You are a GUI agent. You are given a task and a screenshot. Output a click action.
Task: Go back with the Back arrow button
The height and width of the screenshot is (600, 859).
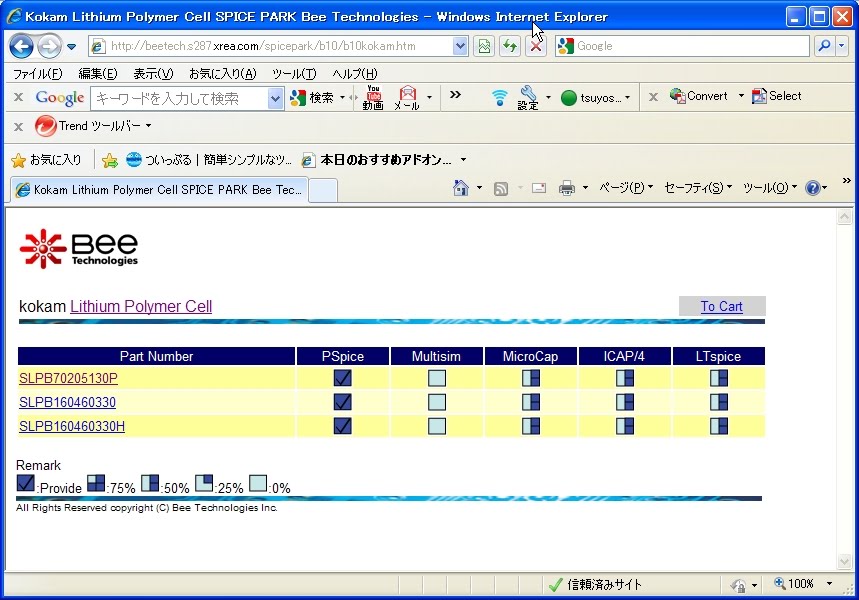click(21, 47)
